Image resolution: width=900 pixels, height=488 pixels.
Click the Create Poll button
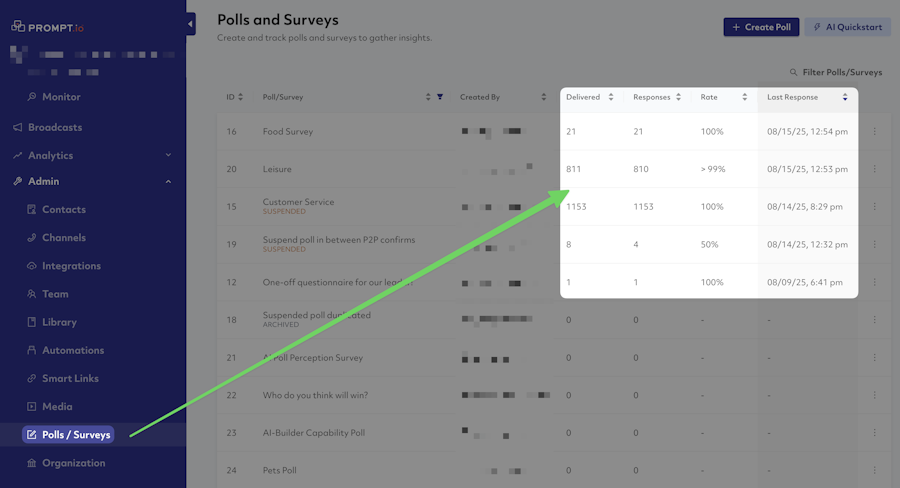click(761, 27)
